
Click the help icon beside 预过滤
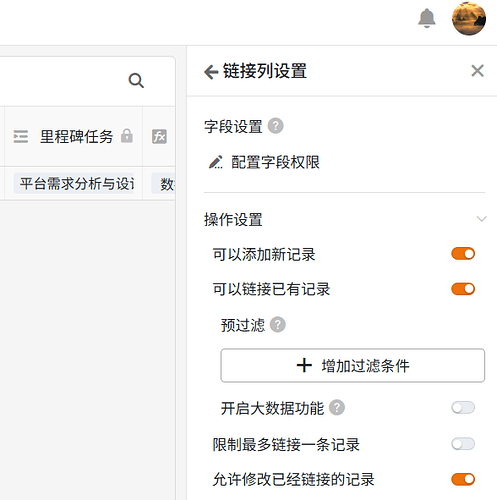point(278,325)
